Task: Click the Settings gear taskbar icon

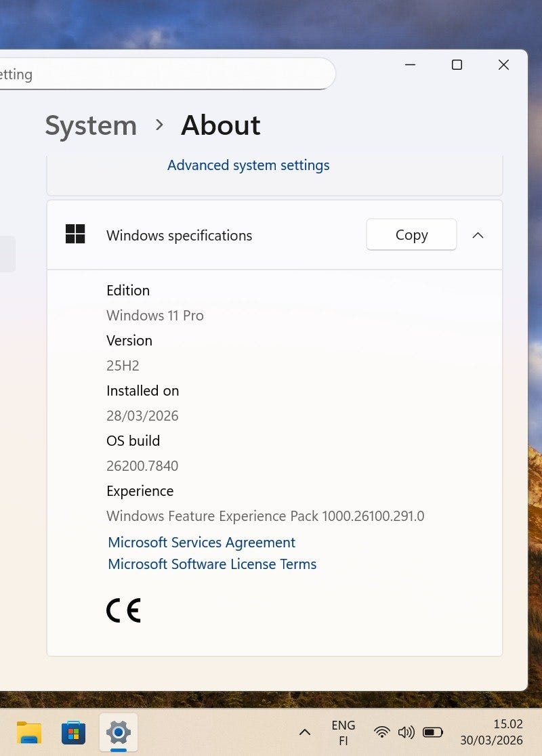Action: coord(118,732)
